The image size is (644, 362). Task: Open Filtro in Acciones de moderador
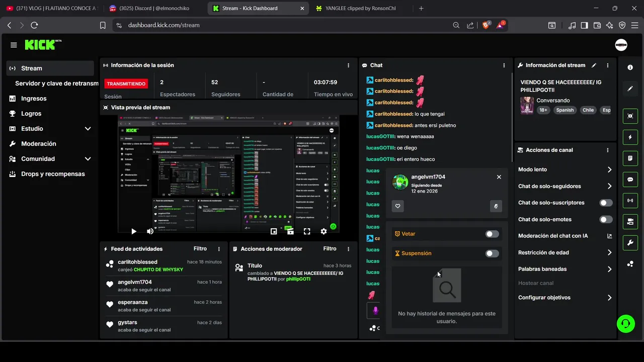pos(330,249)
